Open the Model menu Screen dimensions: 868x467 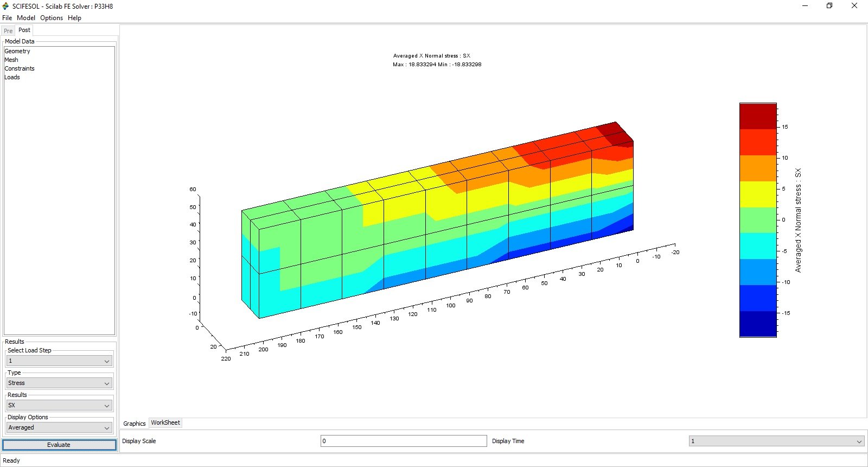(25, 18)
